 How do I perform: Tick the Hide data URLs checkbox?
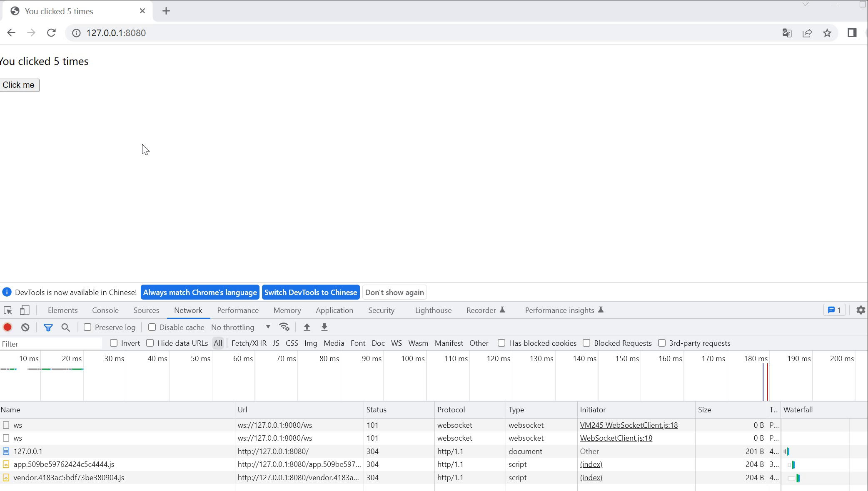150,343
